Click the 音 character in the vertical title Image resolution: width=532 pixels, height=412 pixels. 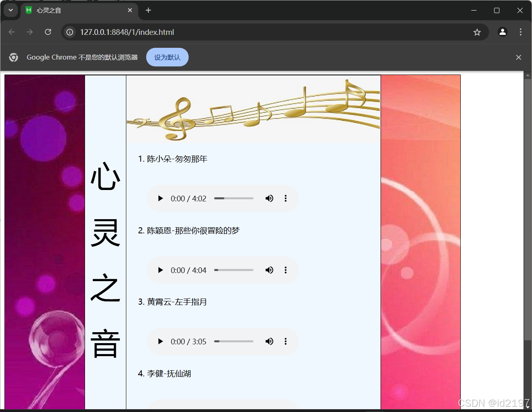pos(105,344)
